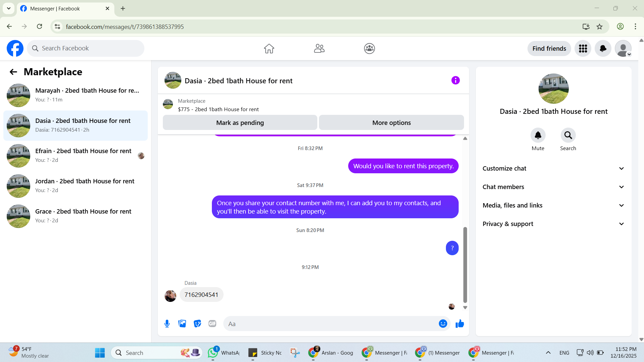Open Chrome three-dot menu
Viewport: 644px width, 362px height.
pyautogui.click(x=635, y=27)
